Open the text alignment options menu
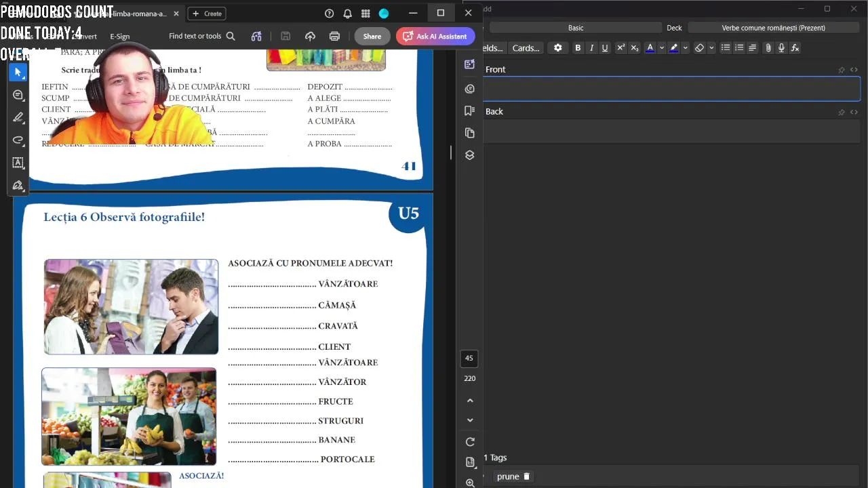Viewport: 868px width, 488px height. 752,48
